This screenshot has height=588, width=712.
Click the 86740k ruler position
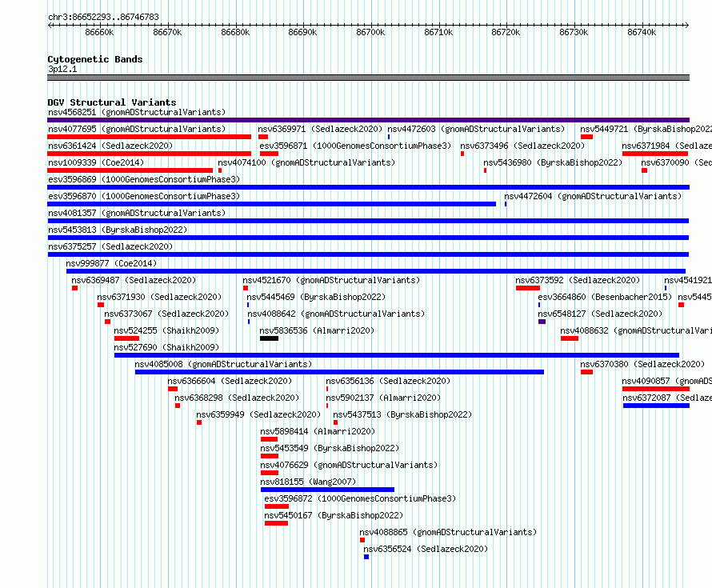point(642,32)
